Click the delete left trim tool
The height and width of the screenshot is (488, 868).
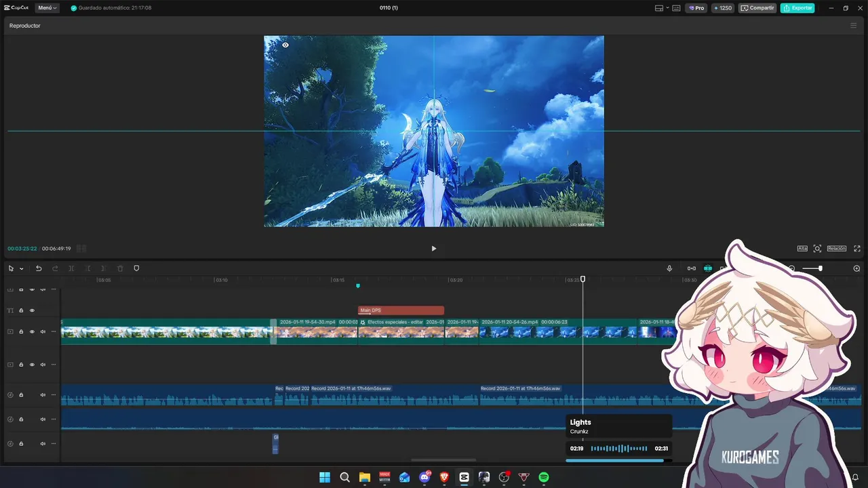[87, 268]
